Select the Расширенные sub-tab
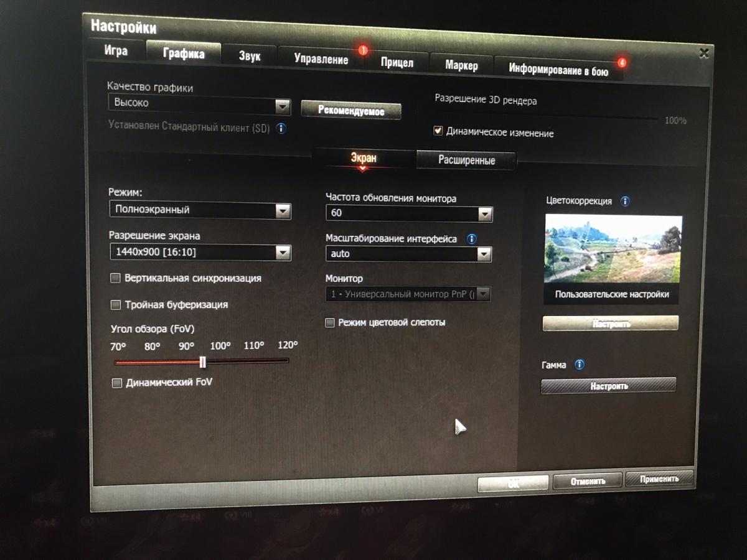The image size is (747, 560). pyautogui.click(x=466, y=161)
